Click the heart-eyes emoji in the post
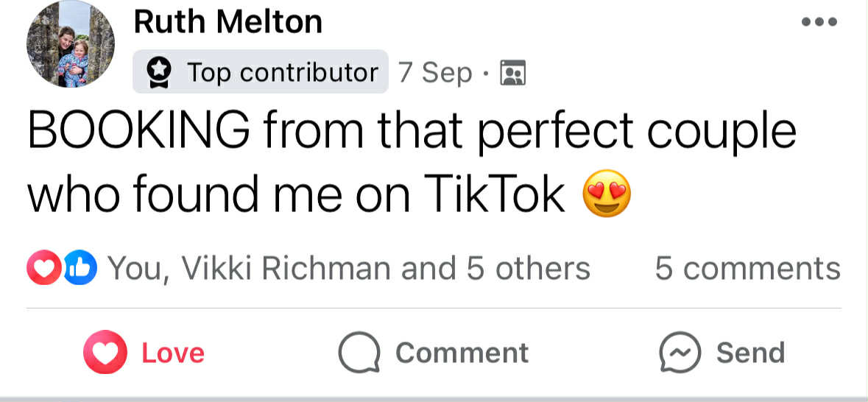This screenshot has width=868, height=402. [x=607, y=193]
